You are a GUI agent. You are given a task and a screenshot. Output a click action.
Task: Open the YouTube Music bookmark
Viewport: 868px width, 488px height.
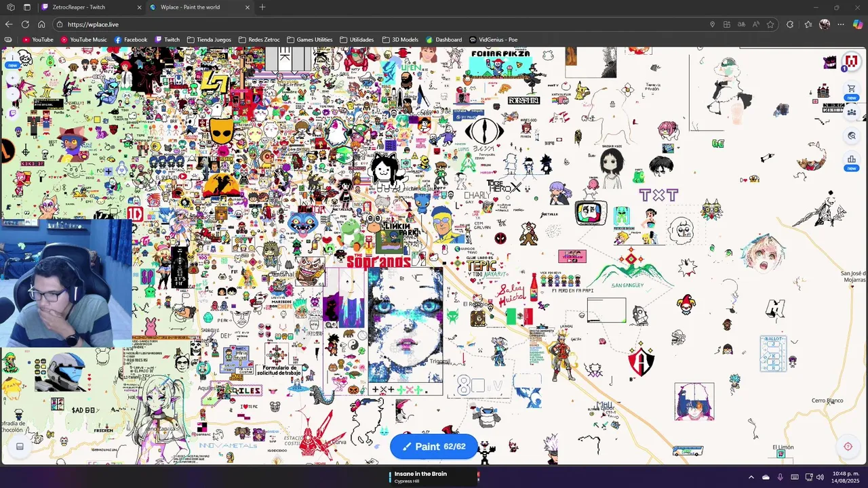point(84,39)
